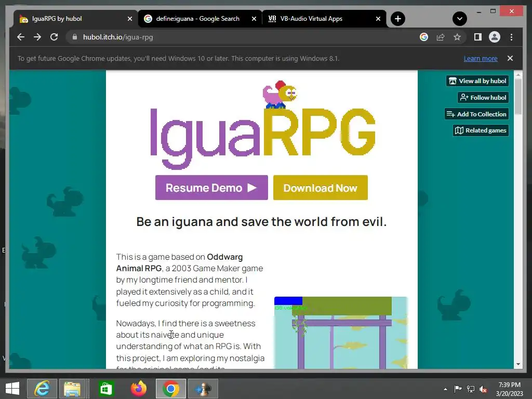Screen dimensions: 532x399
Task: Click the address bar URL field
Action: pyautogui.click(x=244, y=37)
